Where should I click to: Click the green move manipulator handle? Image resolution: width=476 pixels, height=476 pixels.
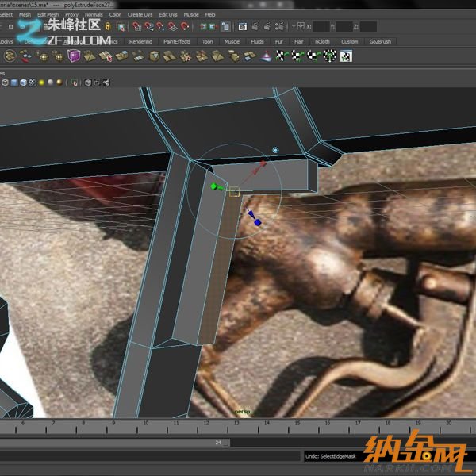click(x=213, y=186)
